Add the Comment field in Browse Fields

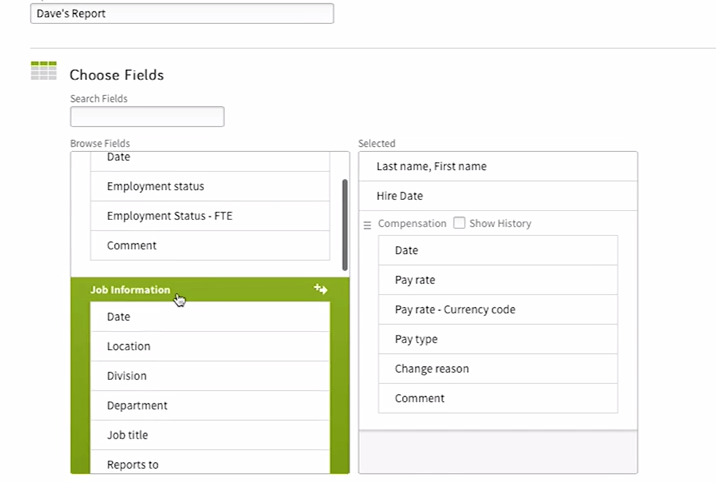(210, 246)
